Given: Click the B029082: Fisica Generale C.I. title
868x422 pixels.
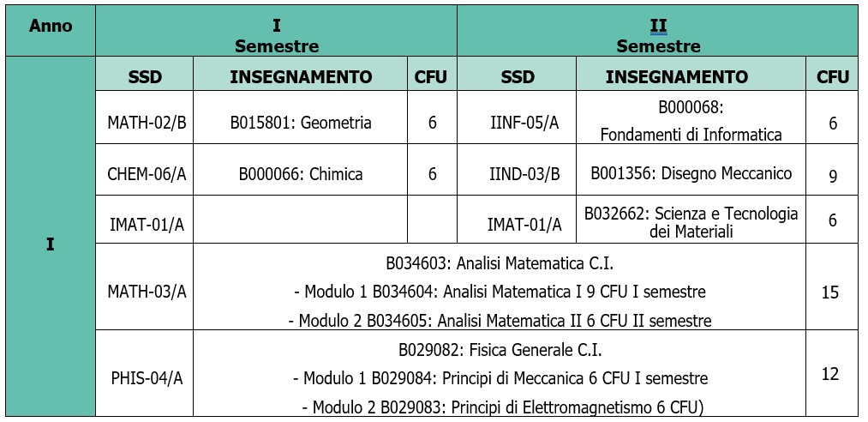Looking at the screenshot, I should [x=500, y=350].
